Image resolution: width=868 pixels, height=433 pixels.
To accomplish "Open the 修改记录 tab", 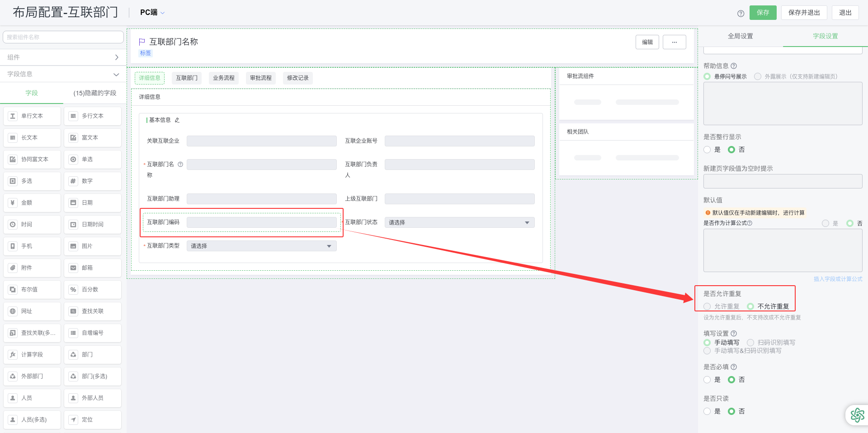I will pyautogui.click(x=298, y=78).
